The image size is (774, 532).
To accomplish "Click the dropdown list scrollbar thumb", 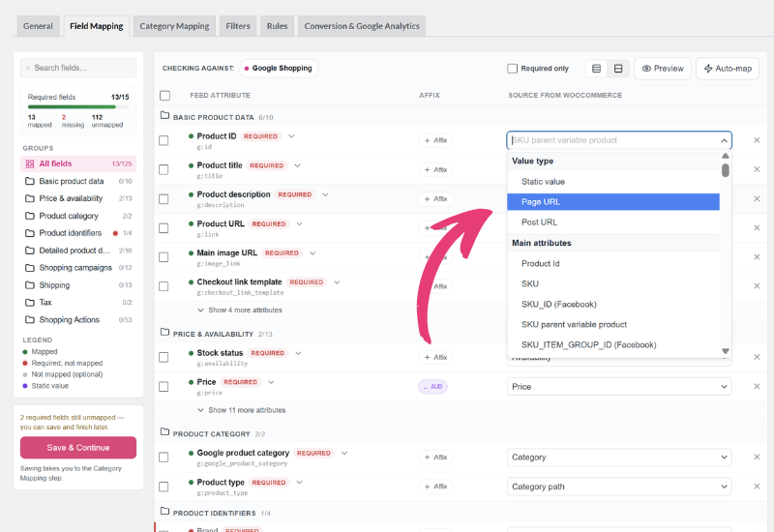I will tap(725, 170).
